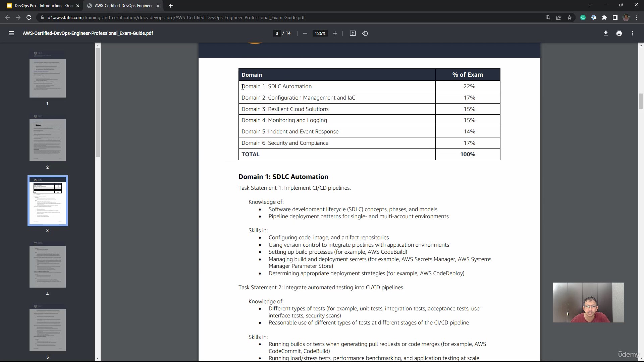Click the fit to page icon

[x=353, y=33]
